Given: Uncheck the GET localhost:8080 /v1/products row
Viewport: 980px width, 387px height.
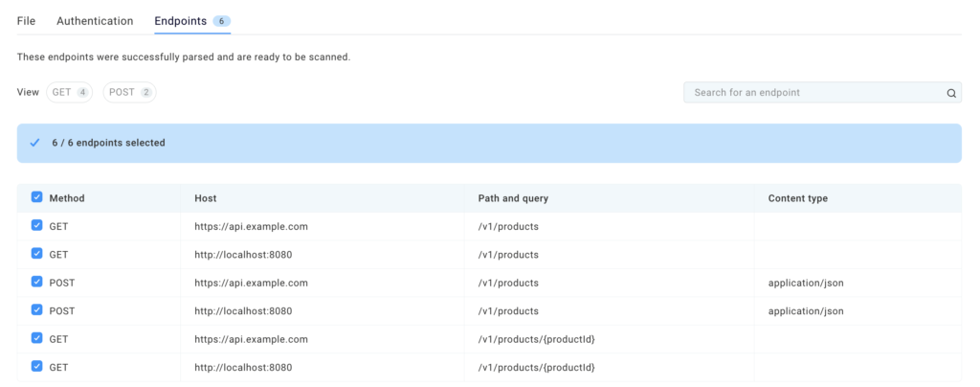Looking at the screenshot, I should 36,254.
